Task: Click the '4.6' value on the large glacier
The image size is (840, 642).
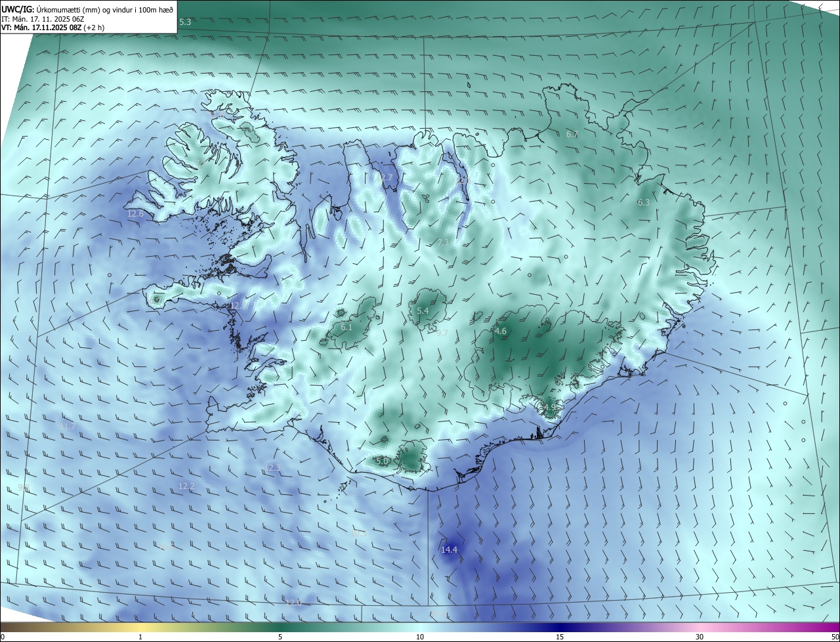Action: pyautogui.click(x=501, y=332)
